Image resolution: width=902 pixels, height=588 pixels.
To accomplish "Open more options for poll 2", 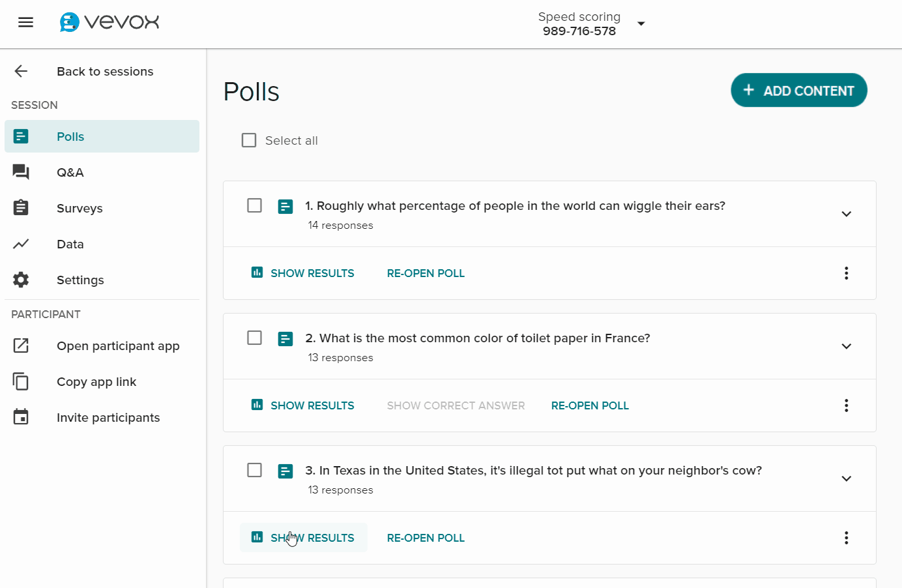I will point(847,405).
